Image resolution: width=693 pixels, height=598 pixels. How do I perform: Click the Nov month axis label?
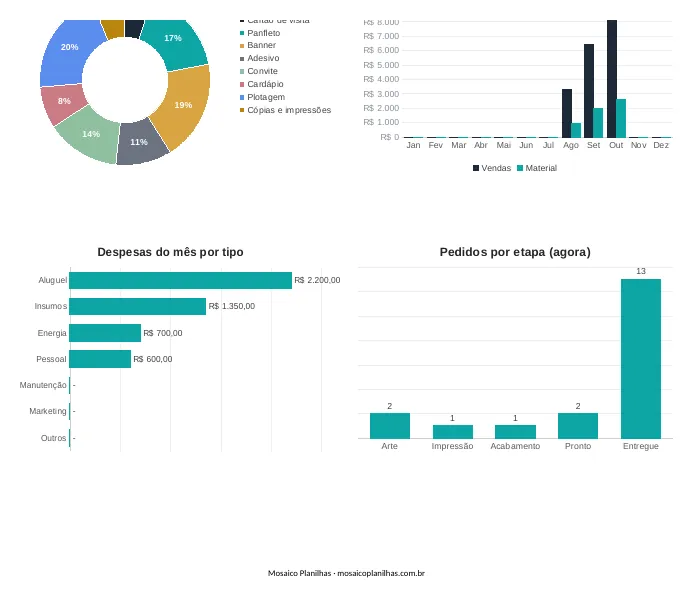(x=638, y=145)
